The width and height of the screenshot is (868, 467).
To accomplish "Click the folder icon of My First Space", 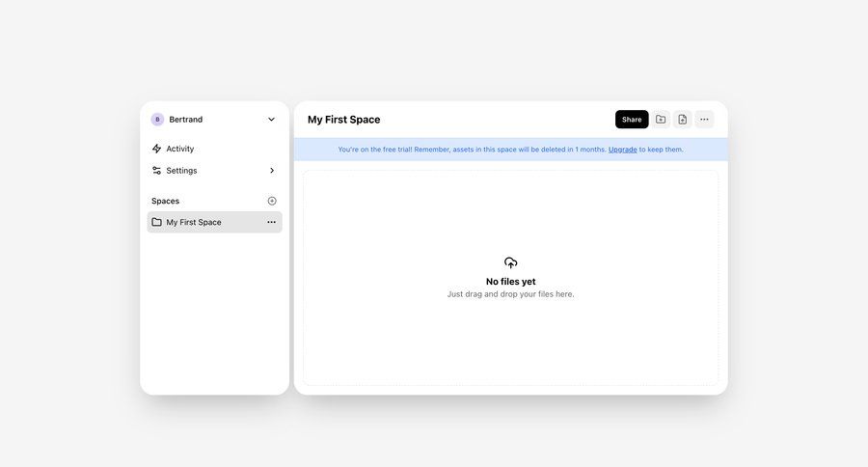I will pos(156,222).
